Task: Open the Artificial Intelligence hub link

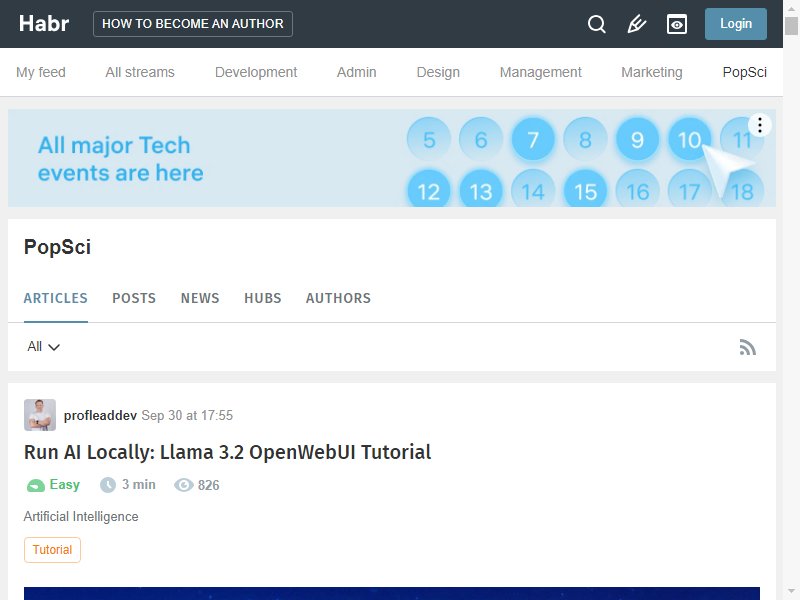Action: pos(81,516)
